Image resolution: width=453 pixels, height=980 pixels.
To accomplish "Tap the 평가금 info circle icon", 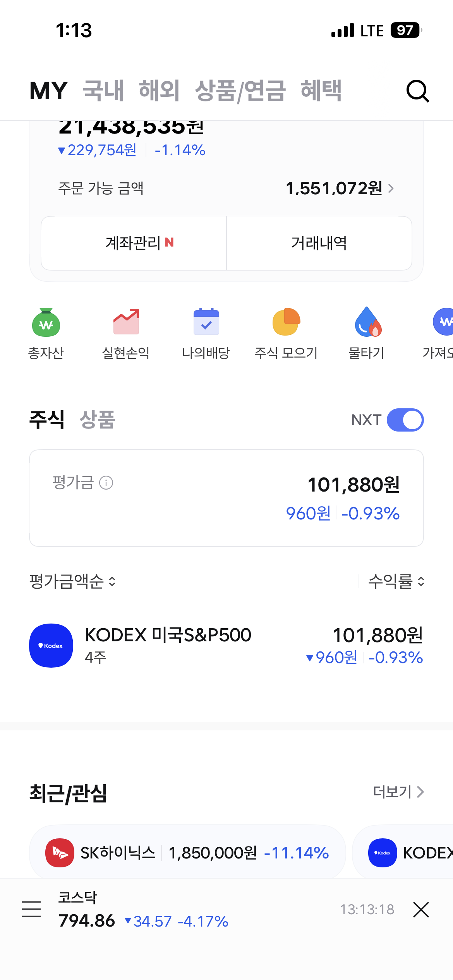I will 106,483.
